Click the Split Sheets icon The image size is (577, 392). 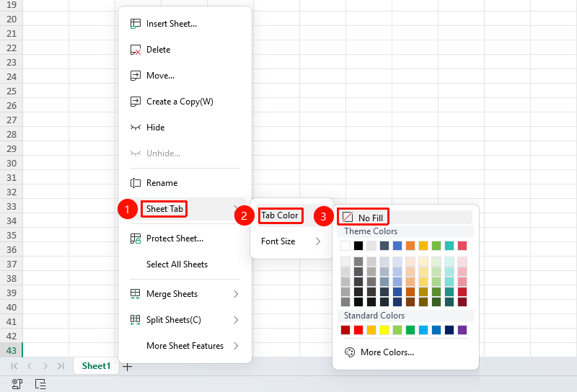tap(136, 319)
